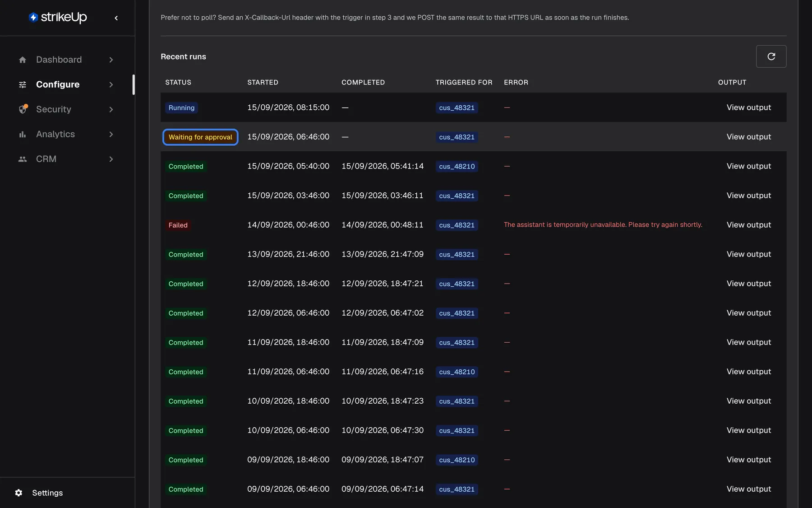Collapse the sidebar with the arrow icon
Screen dimensions: 812x508
[x=116, y=18]
